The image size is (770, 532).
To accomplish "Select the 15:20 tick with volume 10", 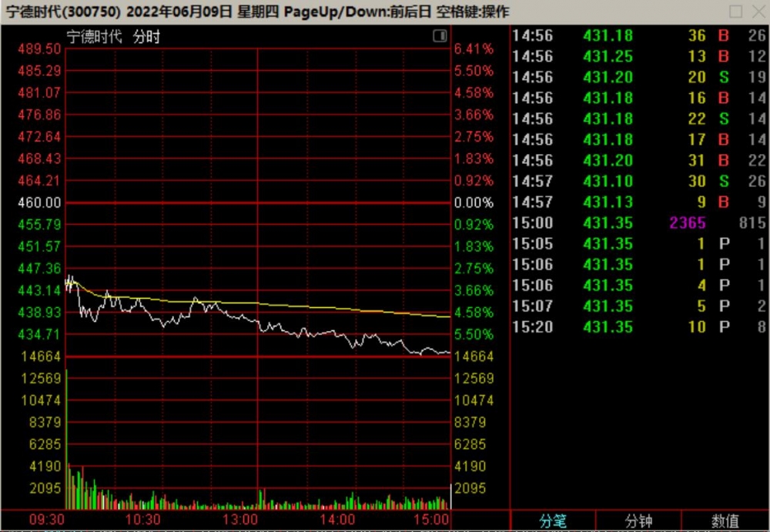I will click(639, 326).
